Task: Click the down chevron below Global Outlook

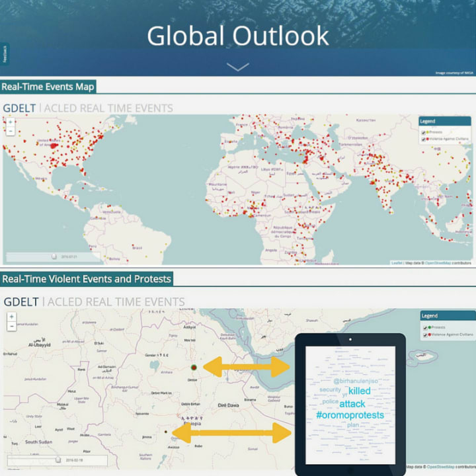Action: click(x=238, y=67)
